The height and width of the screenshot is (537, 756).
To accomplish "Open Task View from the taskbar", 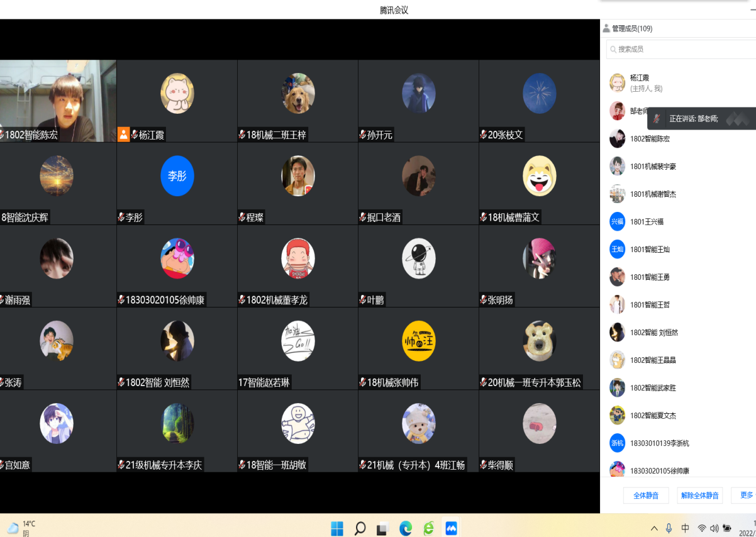I will pos(382,528).
